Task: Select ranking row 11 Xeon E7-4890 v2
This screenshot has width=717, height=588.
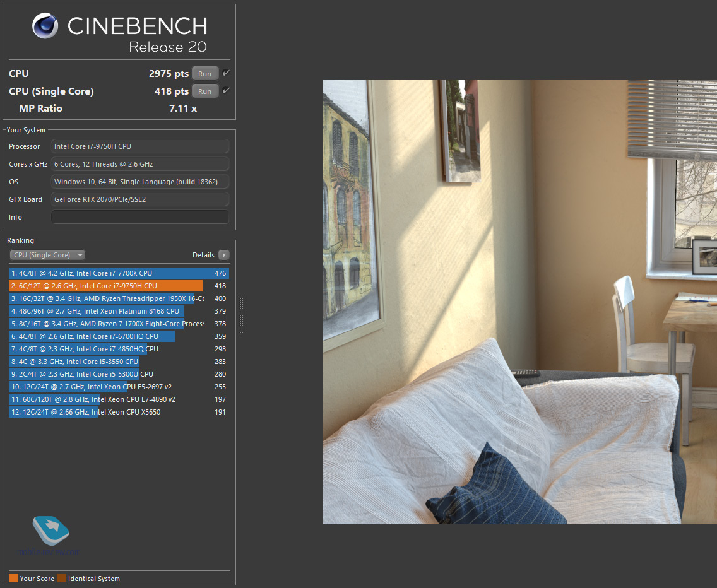Action: pos(119,399)
